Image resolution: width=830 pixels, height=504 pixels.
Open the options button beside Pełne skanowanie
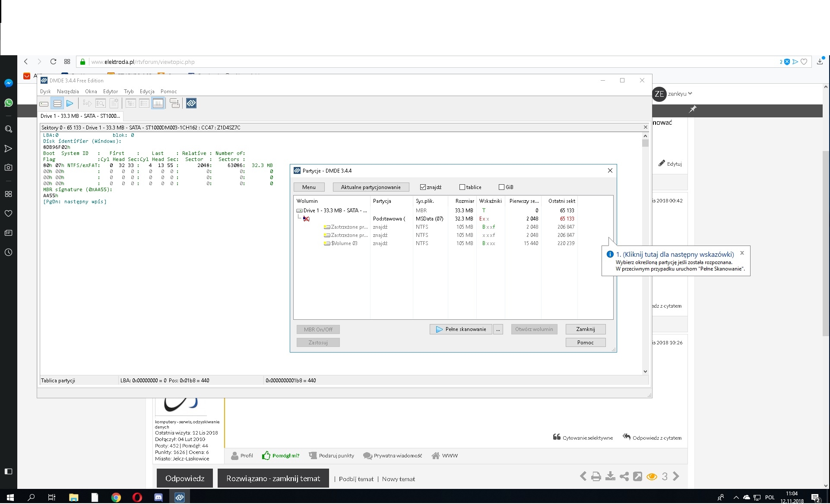[498, 329]
